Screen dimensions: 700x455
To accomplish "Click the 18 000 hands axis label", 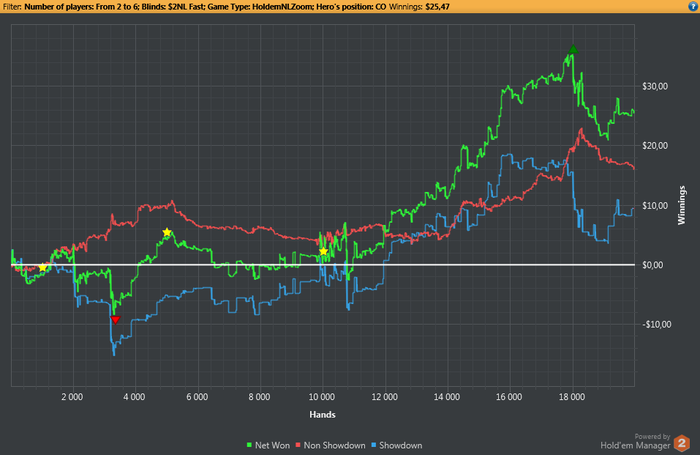I will tap(571, 397).
